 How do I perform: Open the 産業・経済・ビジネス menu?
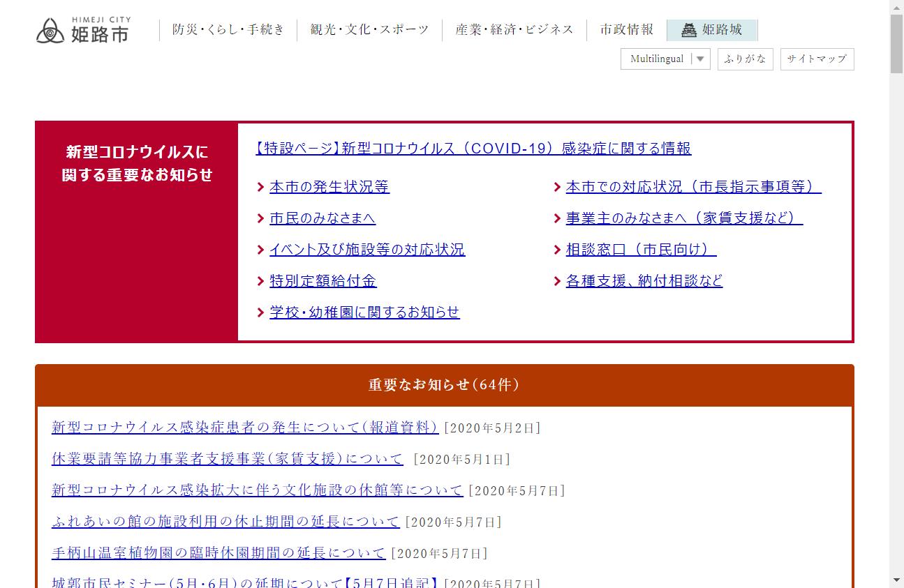click(x=514, y=30)
